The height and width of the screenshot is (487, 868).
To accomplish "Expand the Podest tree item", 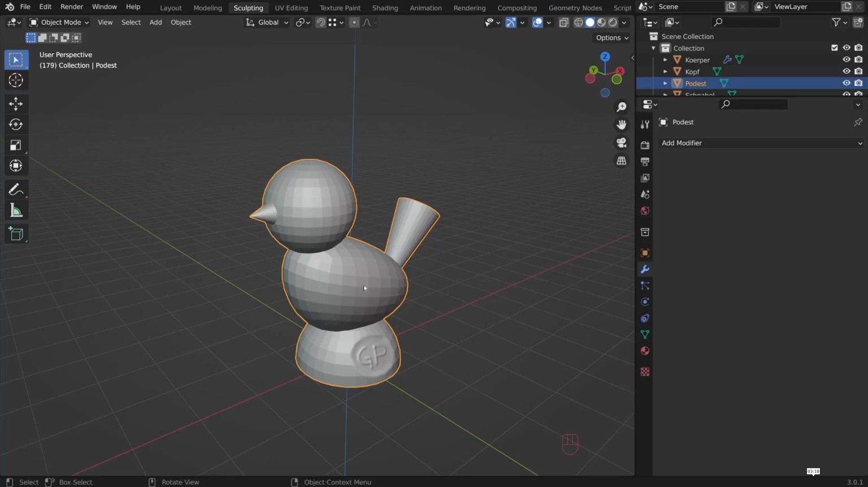I will pyautogui.click(x=665, y=84).
